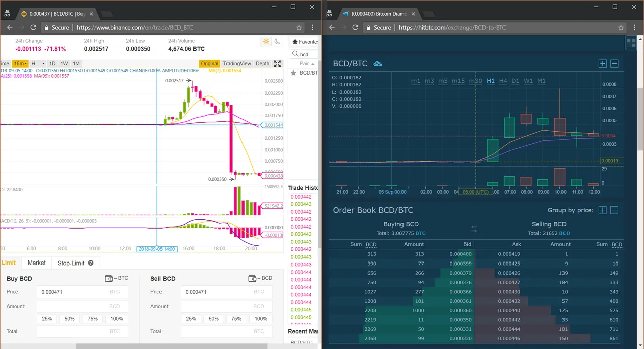Zoom out the HitBTC chart with minus icon
This screenshot has width=644, height=349.
[614, 64]
